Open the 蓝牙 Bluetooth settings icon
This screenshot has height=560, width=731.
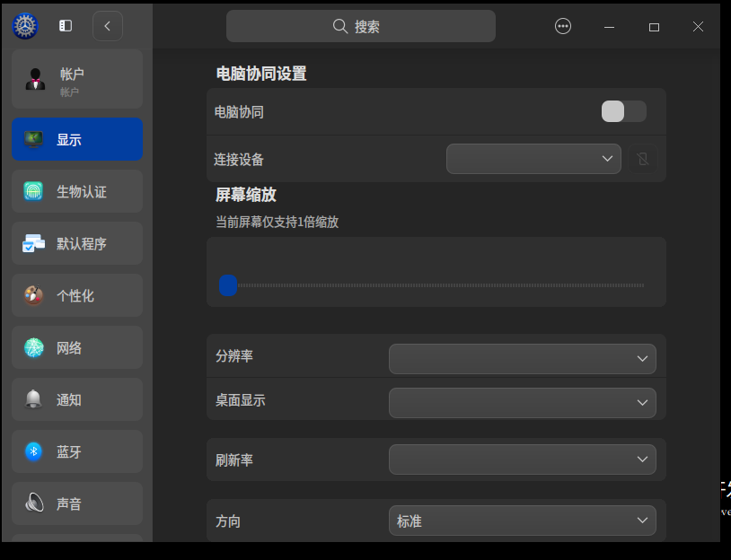(x=32, y=451)
